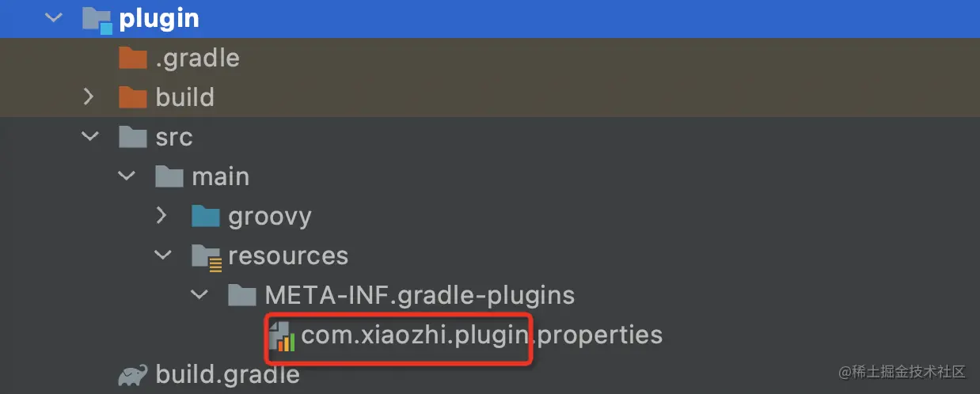Click the plugin module folder icon
Viewport: 980px width, 394px height.
pyautogui.click(x=97, y=19)
